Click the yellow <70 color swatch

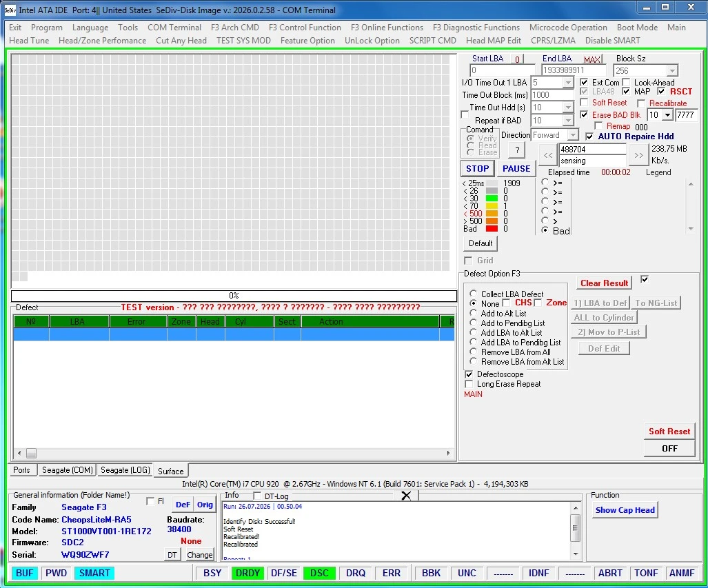tap(492, 206)
